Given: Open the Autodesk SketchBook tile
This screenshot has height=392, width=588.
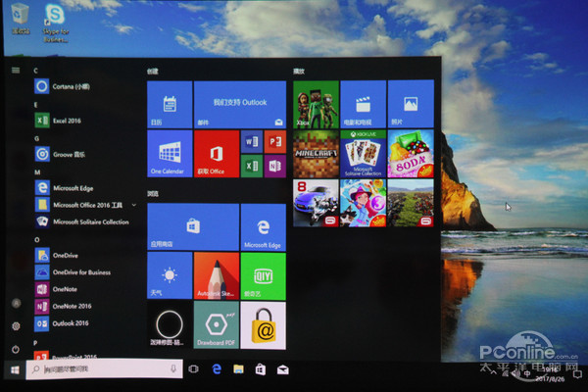Looking at the screenshot, I should 217,276.
